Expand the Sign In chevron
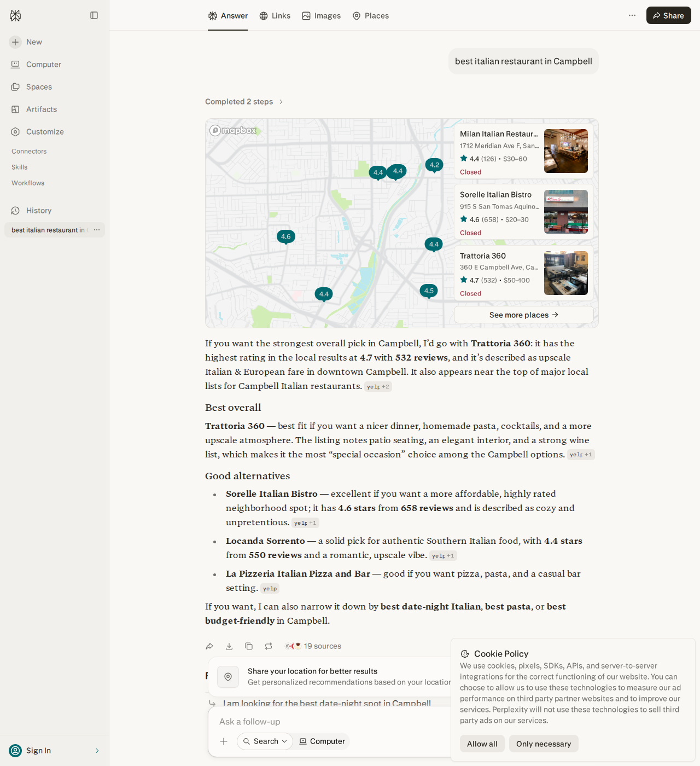This screenshot has width=700, height=766. tap(97, 751)
